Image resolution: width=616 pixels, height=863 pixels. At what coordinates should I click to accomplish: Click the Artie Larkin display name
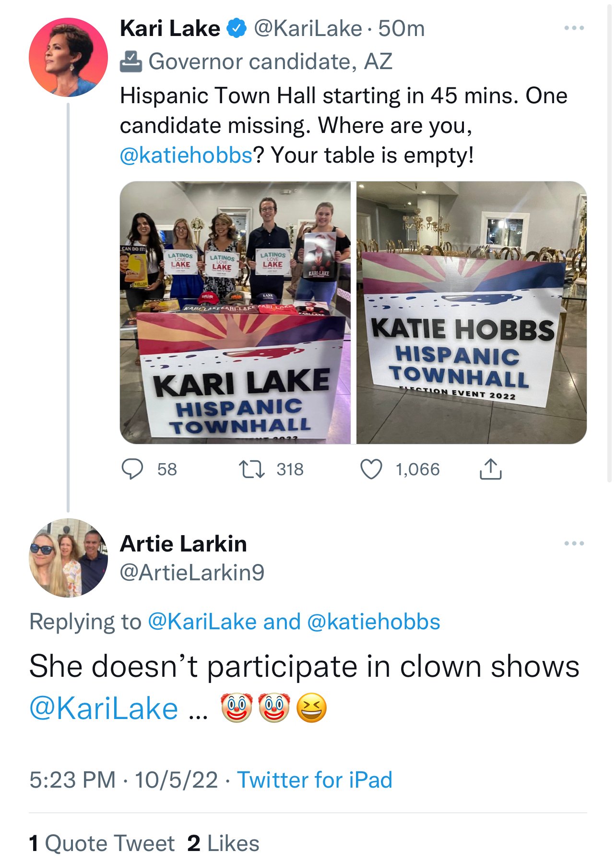point(183,543)
